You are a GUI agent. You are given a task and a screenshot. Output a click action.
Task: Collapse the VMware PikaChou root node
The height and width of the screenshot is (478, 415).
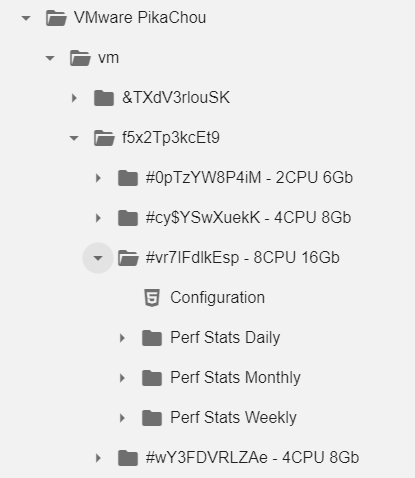click(x=26, y=18)
